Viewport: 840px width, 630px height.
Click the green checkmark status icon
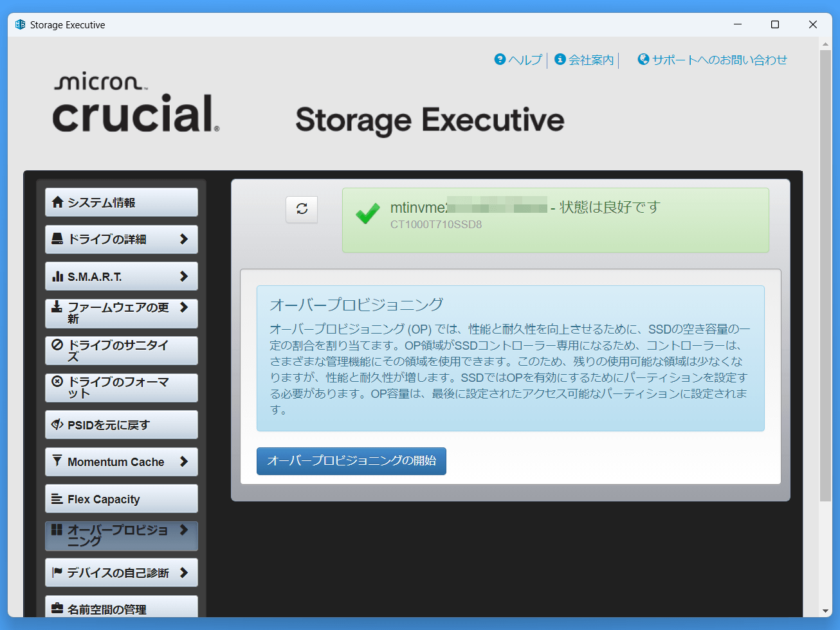click(x=368, y=214)
